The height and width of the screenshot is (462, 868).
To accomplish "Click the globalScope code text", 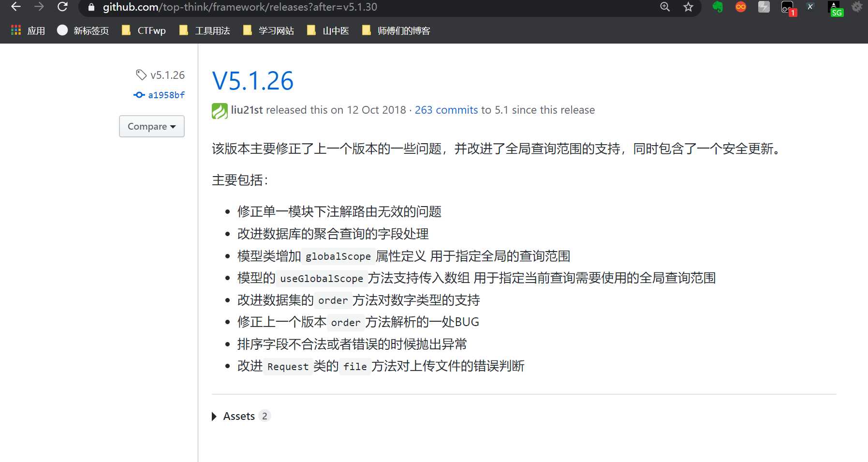I will tap(338, 256).
